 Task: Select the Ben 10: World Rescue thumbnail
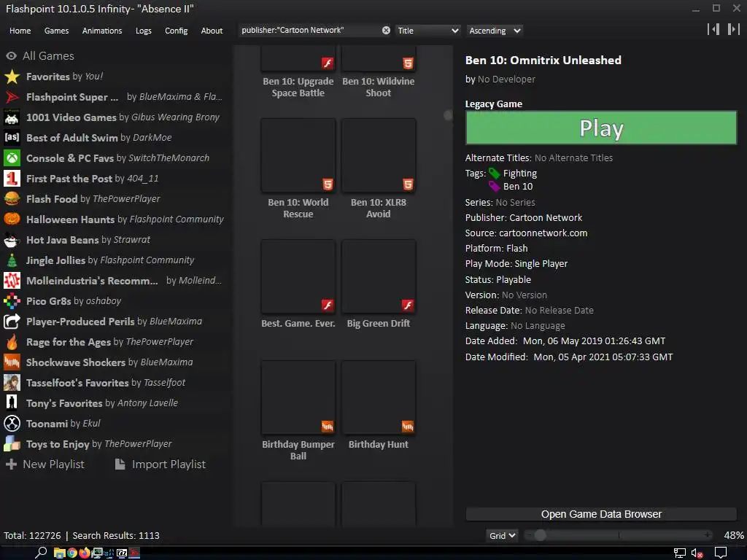pyautogui.click(x=298, y=156)
